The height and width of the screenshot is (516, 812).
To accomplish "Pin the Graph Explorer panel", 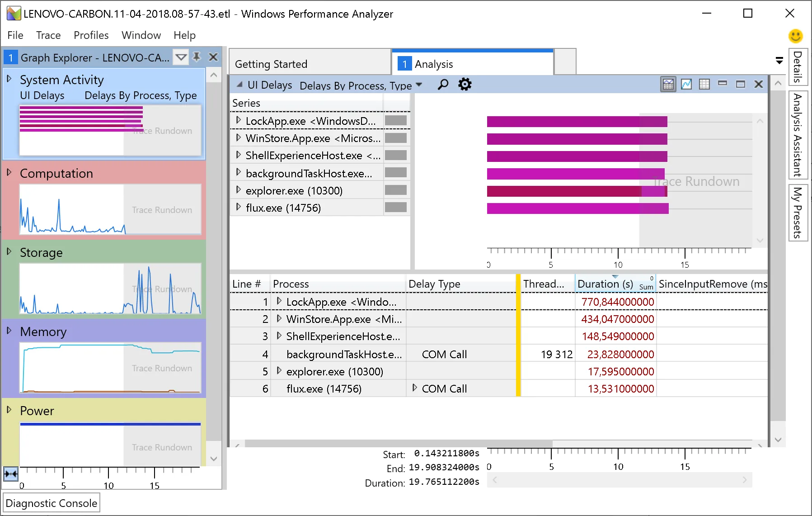I will (197, 57).
